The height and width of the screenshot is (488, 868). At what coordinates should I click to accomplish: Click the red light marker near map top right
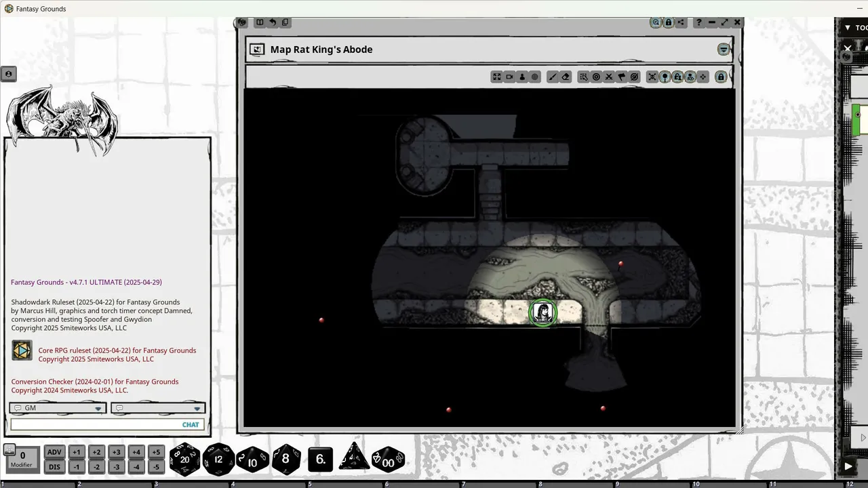pyautogui.click(x=620, y=264)
